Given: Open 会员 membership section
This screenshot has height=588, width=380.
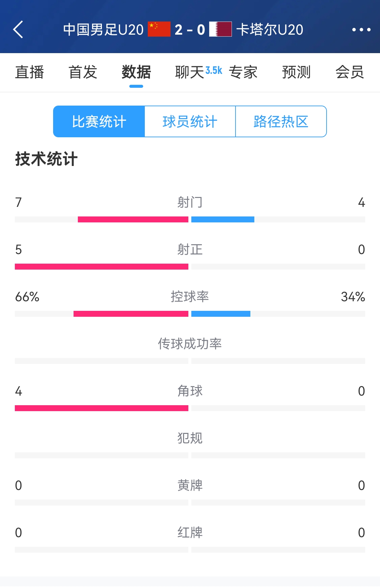Looking at the screenshot, I should pos(350,73).
